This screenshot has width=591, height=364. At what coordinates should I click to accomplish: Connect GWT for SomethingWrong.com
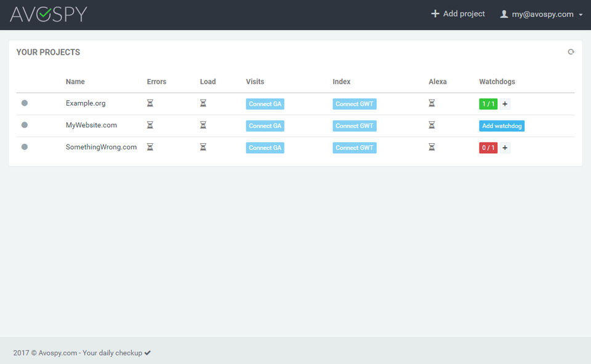[355, 148]
